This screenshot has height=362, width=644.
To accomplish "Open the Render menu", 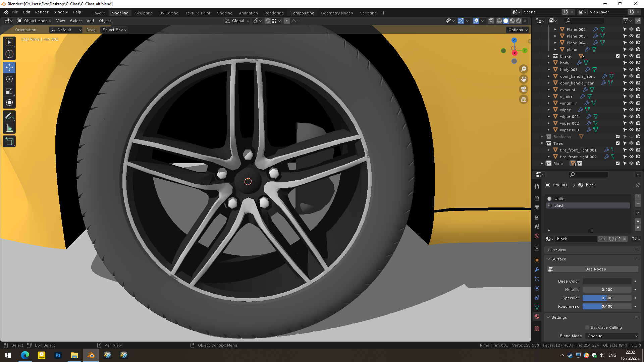I will [42, 12].
